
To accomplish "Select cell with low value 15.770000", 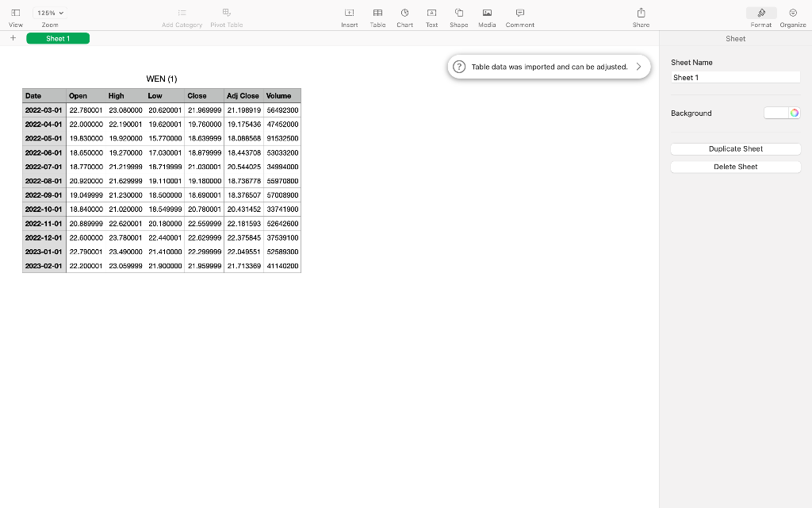I will pyautogui.click(x=165, y=138).
